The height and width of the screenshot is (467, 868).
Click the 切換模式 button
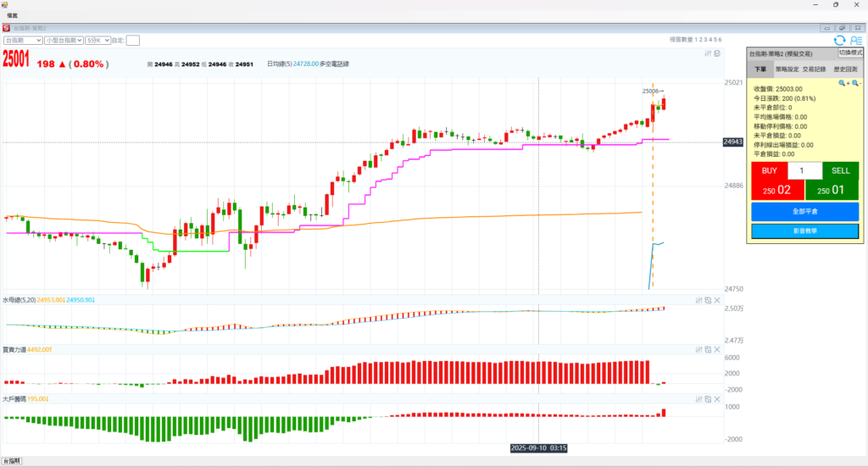[x=850, y=53]
